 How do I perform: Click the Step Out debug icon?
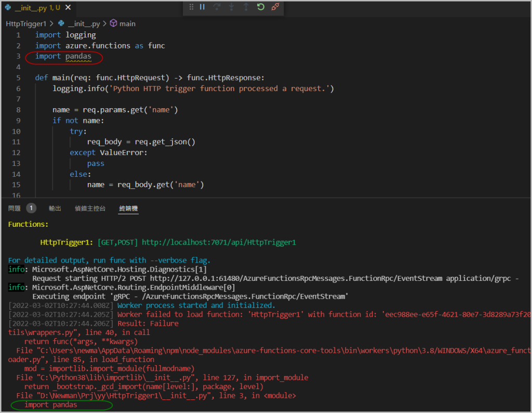pos(246,7)
